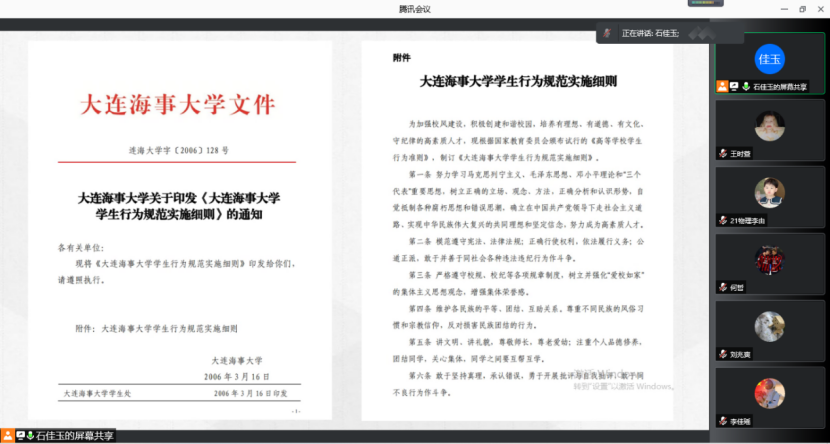
Task: Click the 正在讲话: 石佳玉 speaker indicator
Action: coord(650,33)
